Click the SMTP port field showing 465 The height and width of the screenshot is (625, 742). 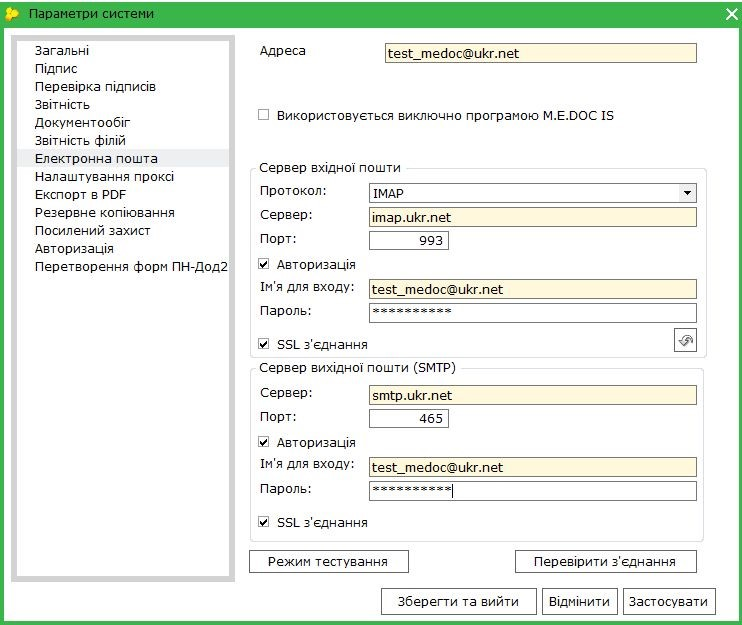click(x=408, y=418)
